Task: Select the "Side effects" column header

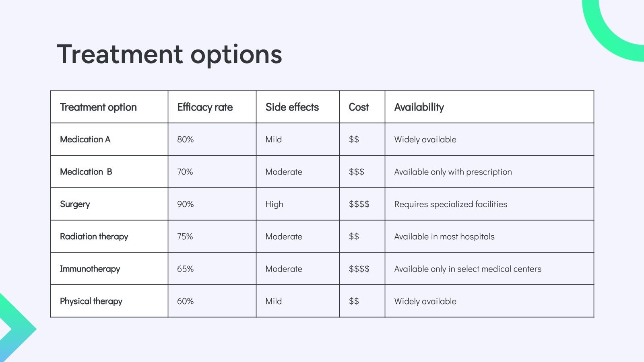Action: (x=292, y=107)
